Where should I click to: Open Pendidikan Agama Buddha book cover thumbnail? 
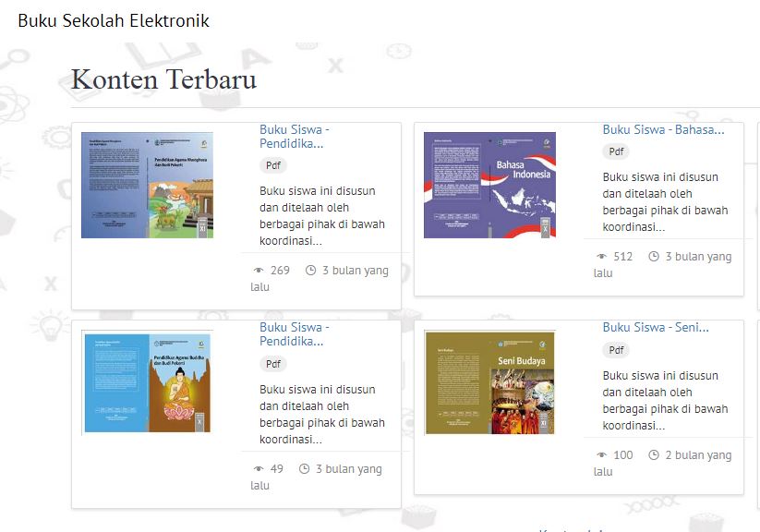click(x=147, y=382)
